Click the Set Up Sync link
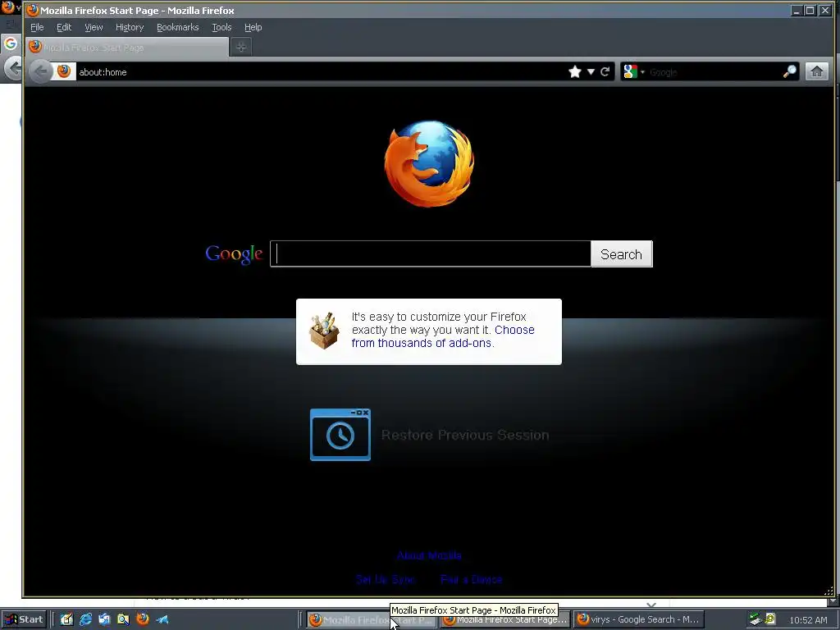Image resolution: width=840 pixels, height=630 pixels. pyautogui.click(x=386, y=580)
